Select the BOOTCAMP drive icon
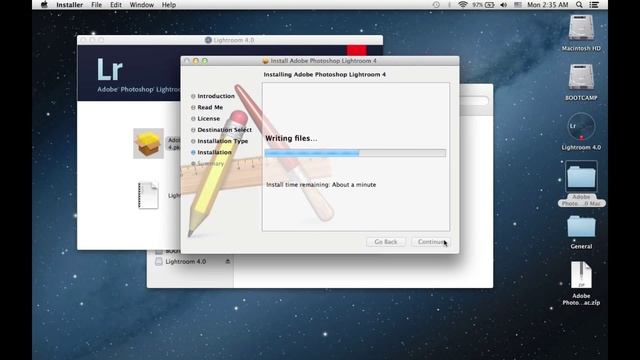The height and width of the screenshot is (360, 640). [x=581, y=77]
